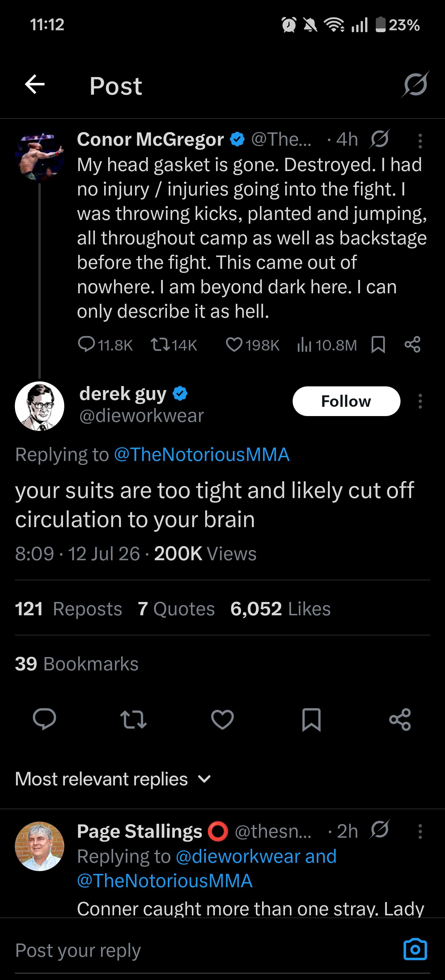The width and height of the screenshot is (445, 980).
Task: Repost Conor McGregor's tweet showing 14K
Action: pyautogui.click(x=174, y=345)
